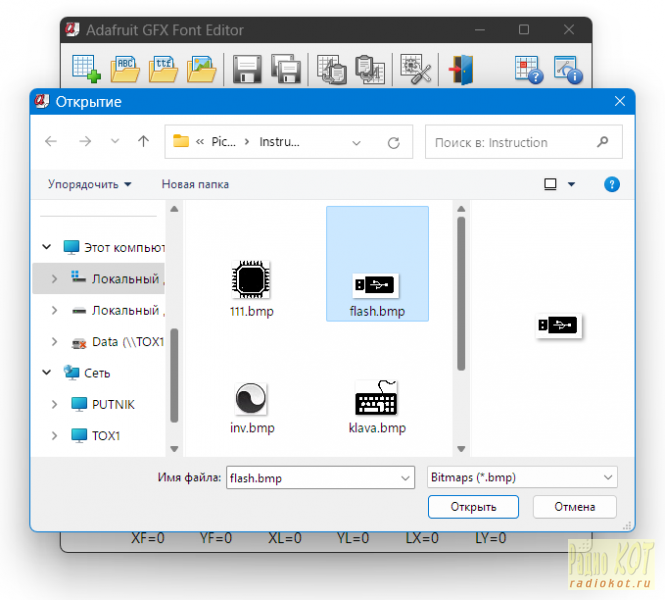Screen dimensions: 665x600
Task: Select the klava.bmp file thumbnail
Action: coord(375,405)
